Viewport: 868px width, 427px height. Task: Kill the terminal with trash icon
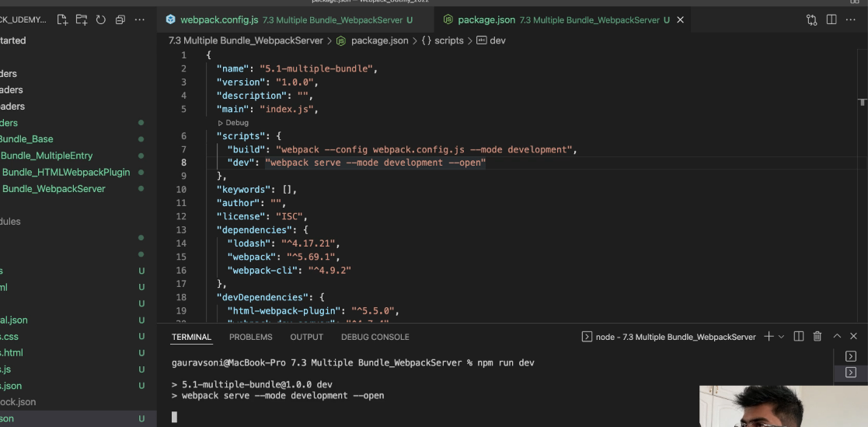(817, 336)
